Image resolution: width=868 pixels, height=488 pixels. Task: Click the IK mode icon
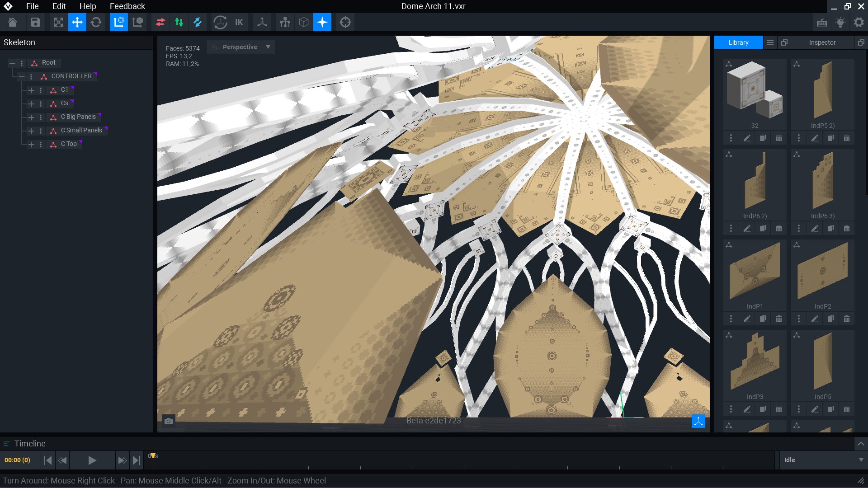pos(239,22)
